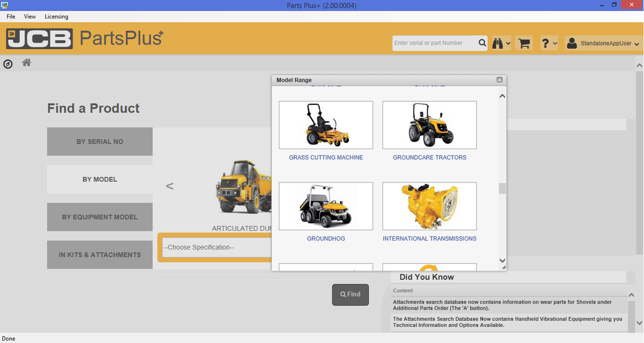The width and height of the screenshot is (644, 343).
Task: Open INTERNATIONAL TRANSMISSIONS link
Action: pos(430,239)
